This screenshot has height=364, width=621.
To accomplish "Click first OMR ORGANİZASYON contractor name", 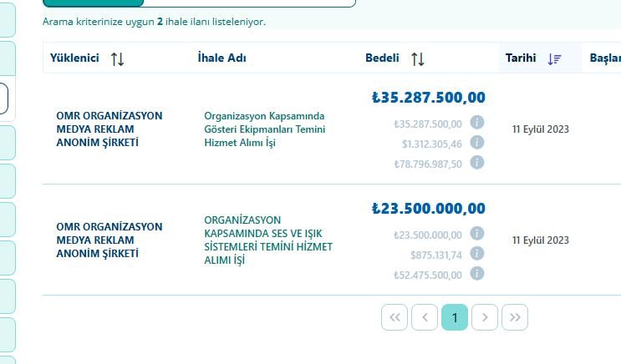I will (109, 129).
